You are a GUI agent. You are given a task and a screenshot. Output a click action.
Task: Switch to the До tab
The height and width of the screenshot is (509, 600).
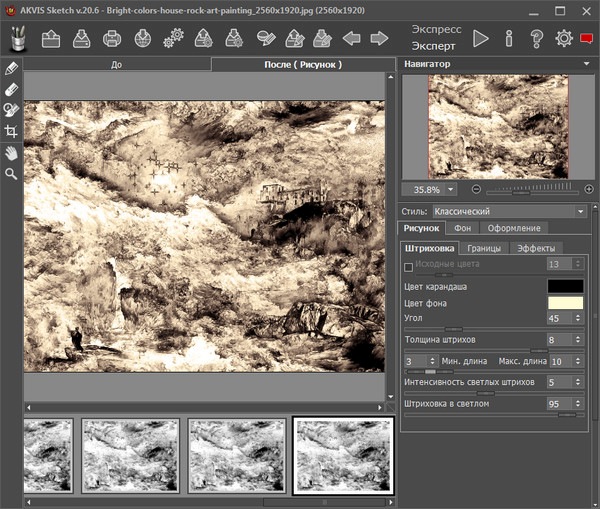pos(117,64)
